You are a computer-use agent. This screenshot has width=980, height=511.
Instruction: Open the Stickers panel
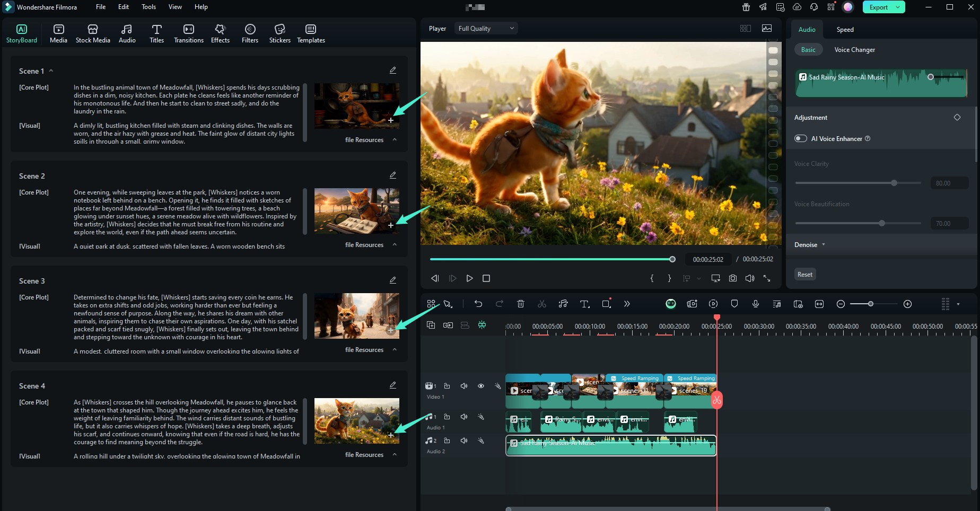pos(279,33)
